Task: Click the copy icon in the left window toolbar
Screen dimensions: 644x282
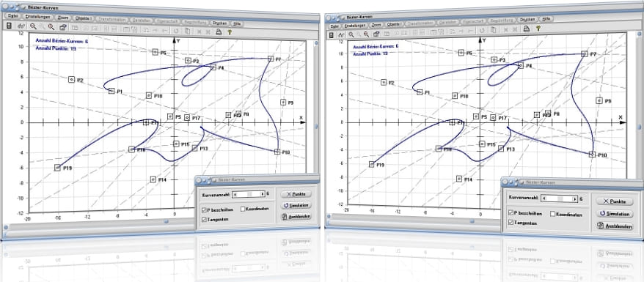Action: (187, 31)
